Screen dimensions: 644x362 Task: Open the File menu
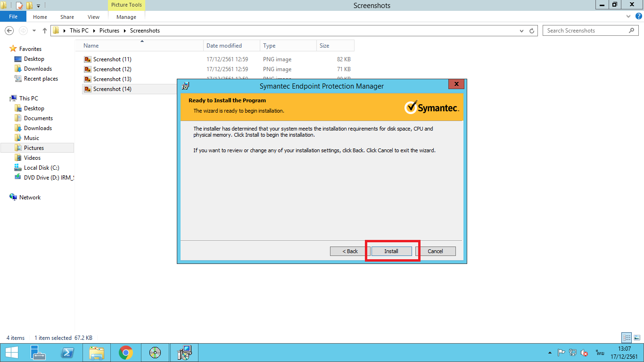(x=13, y=16)
